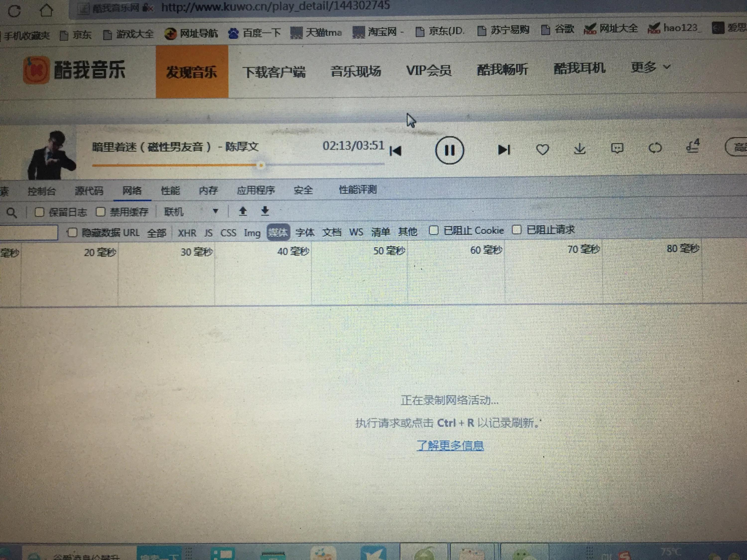Pause the currently playing song
This screenshot has width=747, height=560.
click(450, 151)
